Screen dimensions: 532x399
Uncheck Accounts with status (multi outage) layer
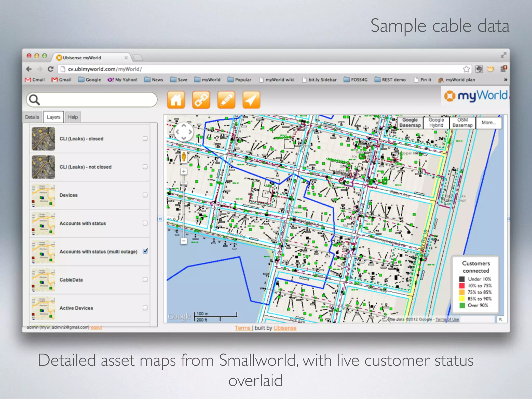[145, 251]
